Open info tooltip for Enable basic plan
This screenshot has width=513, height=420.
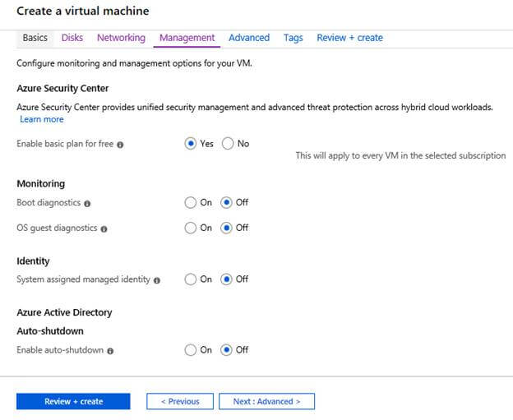pyautogui.click(x=120, y=145)
